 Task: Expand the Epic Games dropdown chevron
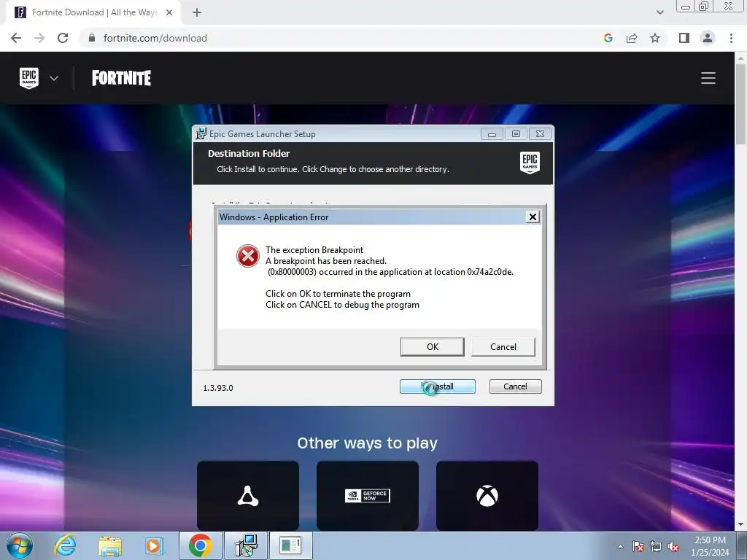click(x=54, y=78)
